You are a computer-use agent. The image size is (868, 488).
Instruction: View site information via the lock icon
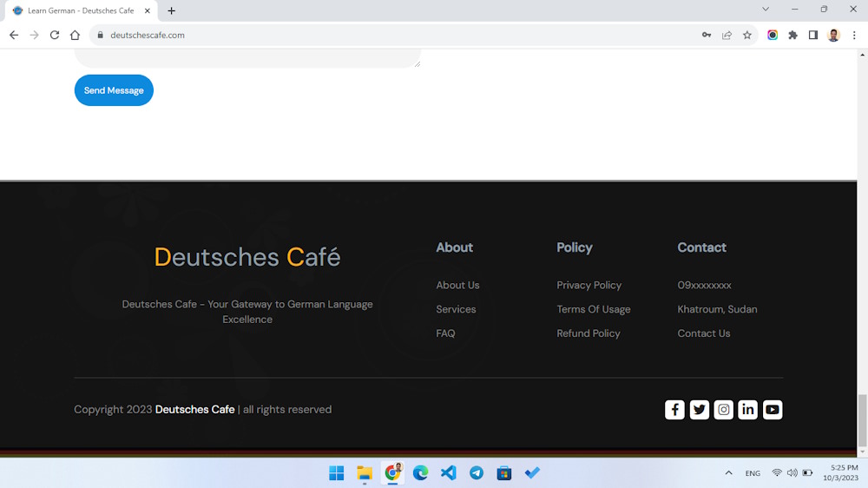[x=100, y=35]
